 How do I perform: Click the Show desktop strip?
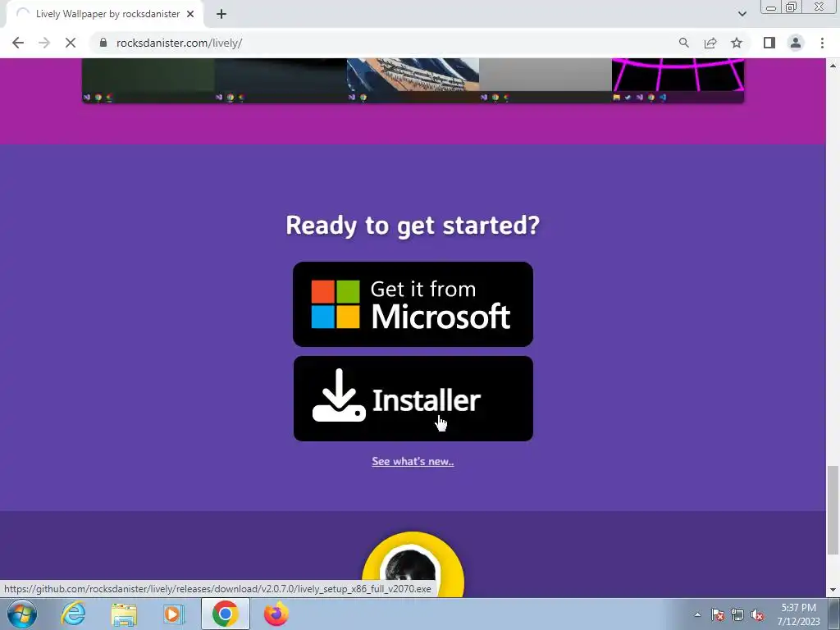[834, 614]
